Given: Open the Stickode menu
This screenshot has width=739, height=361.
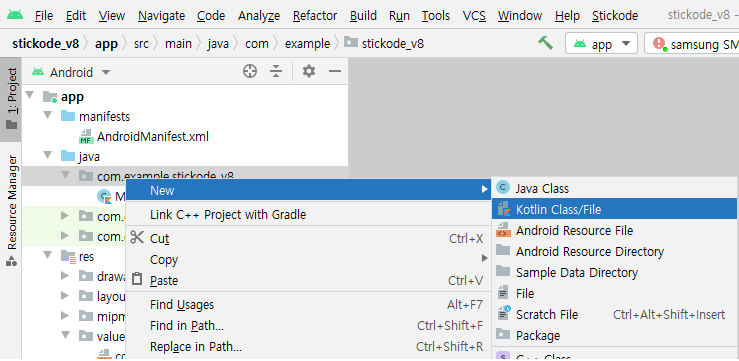Looking at the screenshot, I should tap(615, 16).
